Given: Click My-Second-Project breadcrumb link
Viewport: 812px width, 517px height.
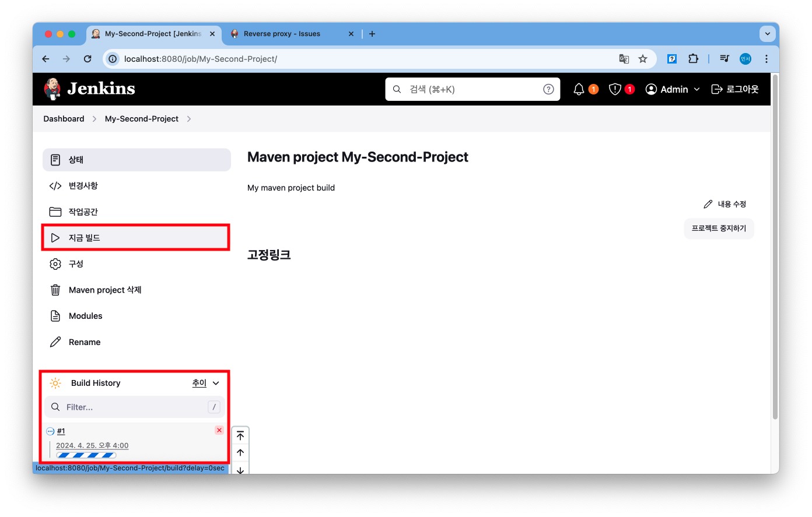Looking at the screenshot, I should click(142, 119).
